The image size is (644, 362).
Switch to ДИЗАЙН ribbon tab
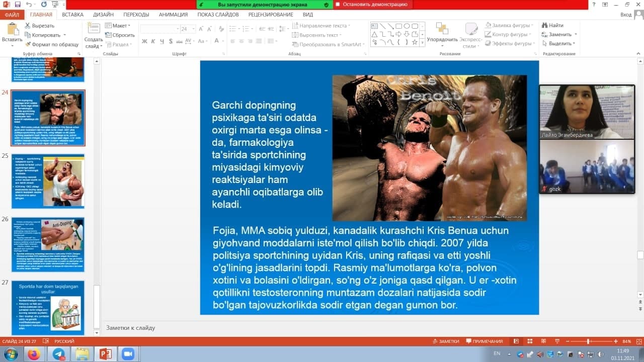click(x=103, y=15)
